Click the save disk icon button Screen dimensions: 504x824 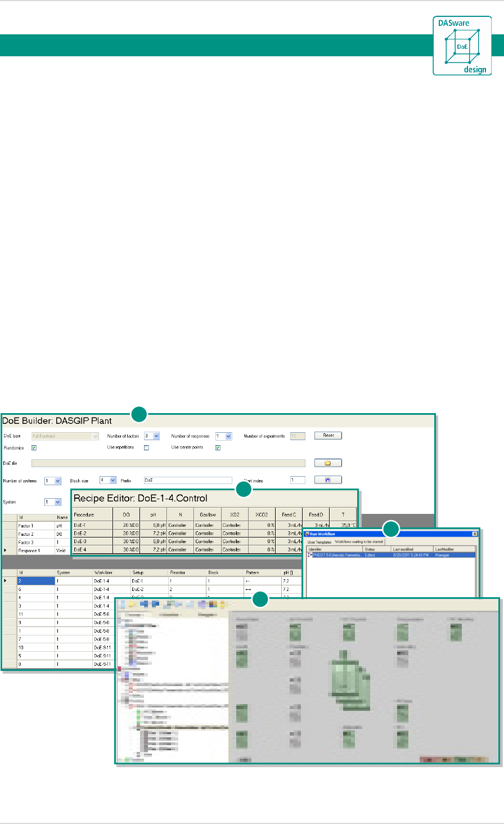pyautogui.click(x=328, y=480)
